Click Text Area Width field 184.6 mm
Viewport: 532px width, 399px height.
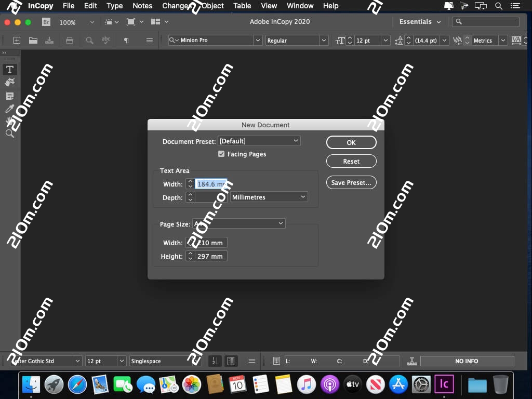(211, 184)
